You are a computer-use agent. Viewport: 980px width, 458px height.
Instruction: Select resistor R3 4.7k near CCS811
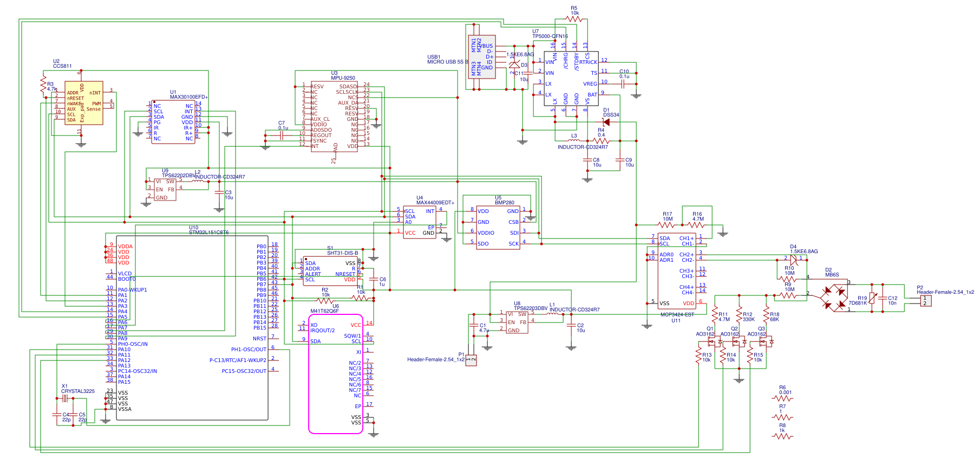[43, 84]
